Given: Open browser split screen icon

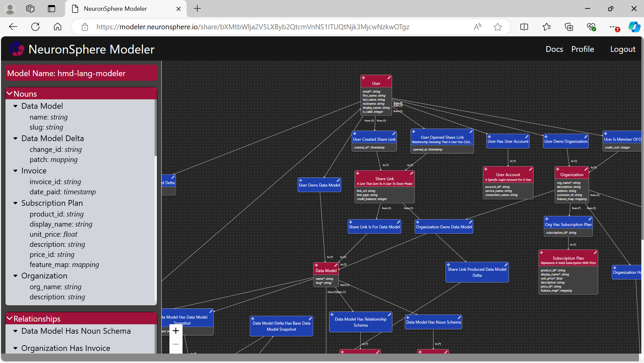Looking at the screenshot, I should click(524, 27).
